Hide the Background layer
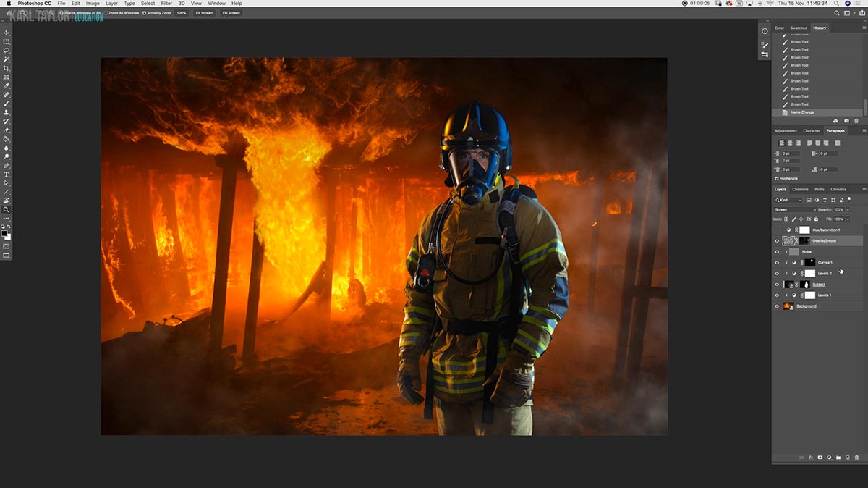This screenshot has width=868, height=488. point(777,306)
